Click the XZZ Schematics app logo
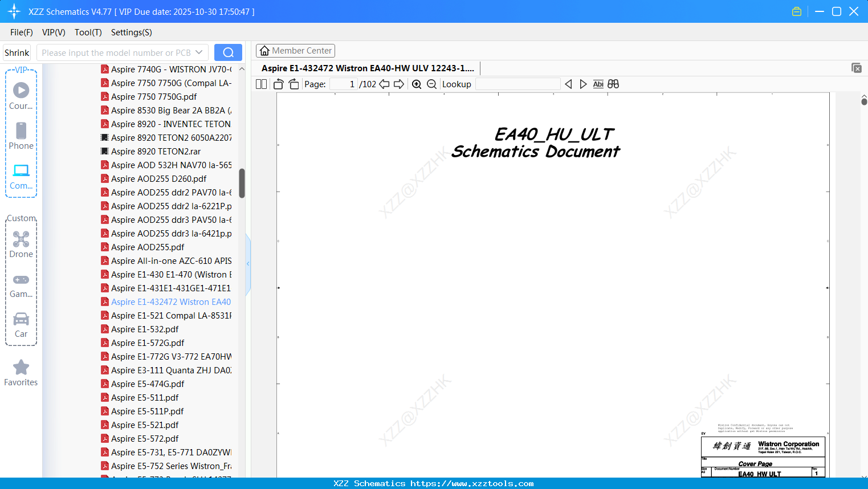The height and width of the screenshot is (489, 868). (x=14, y=11)
